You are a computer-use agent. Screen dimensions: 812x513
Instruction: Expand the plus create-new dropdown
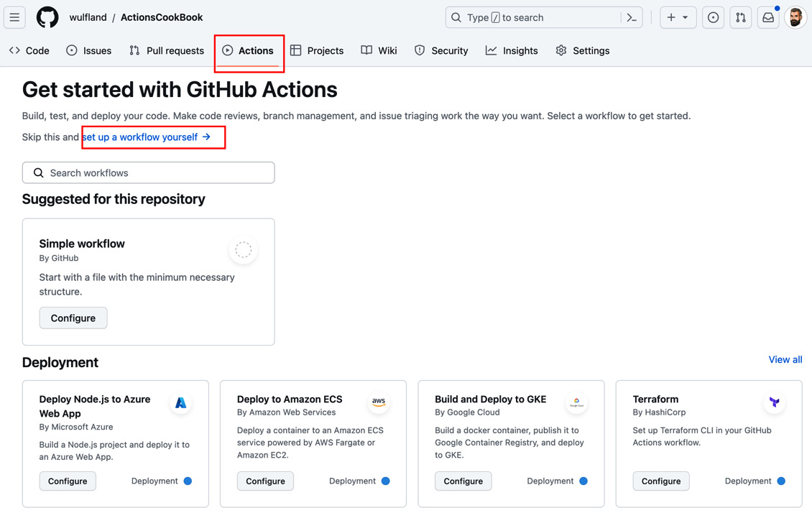click(x=678, y=17)
